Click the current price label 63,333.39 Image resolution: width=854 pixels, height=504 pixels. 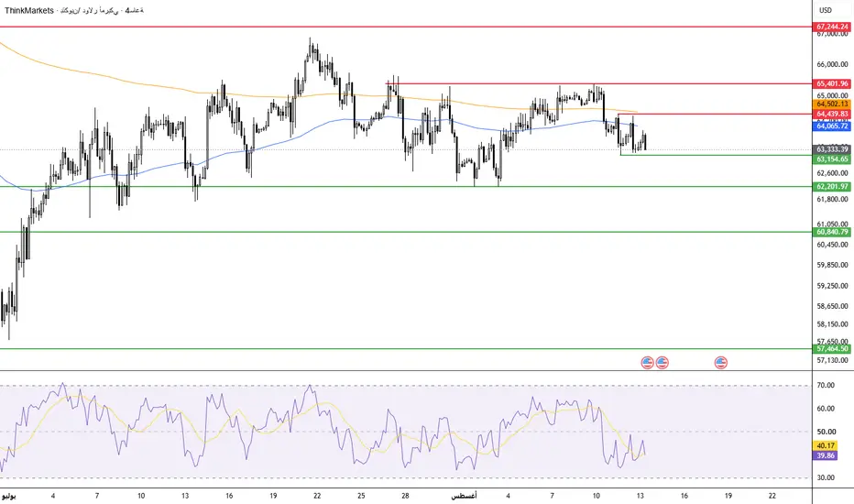point(833,148)
